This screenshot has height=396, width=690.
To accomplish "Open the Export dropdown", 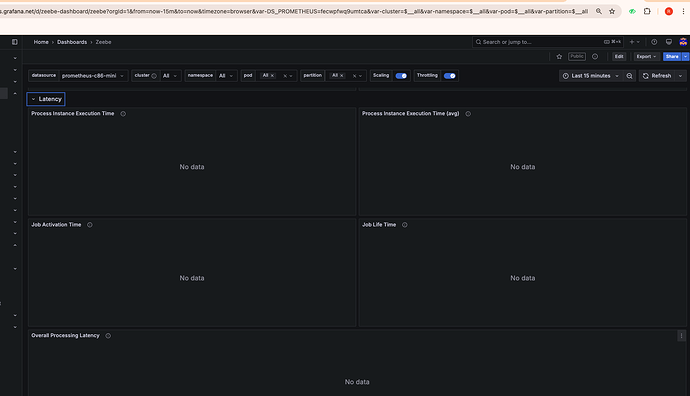I will point(646,56).
